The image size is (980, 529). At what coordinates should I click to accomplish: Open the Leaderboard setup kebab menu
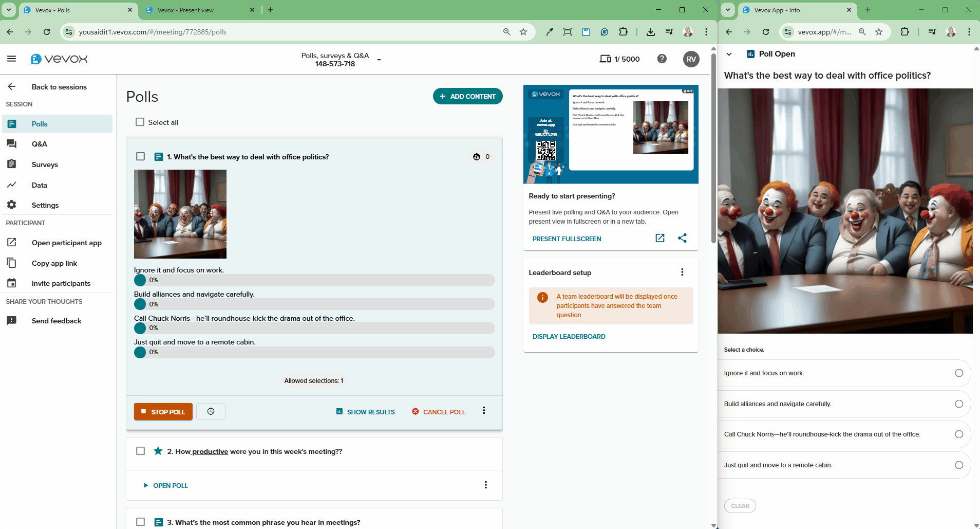coord(682,272)
